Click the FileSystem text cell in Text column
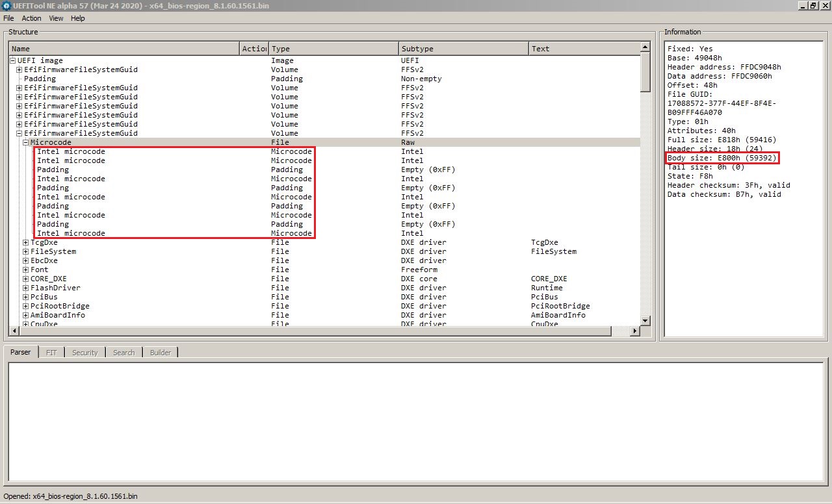Viewport: 832px width, 504px height. click(x=553, y=251)
